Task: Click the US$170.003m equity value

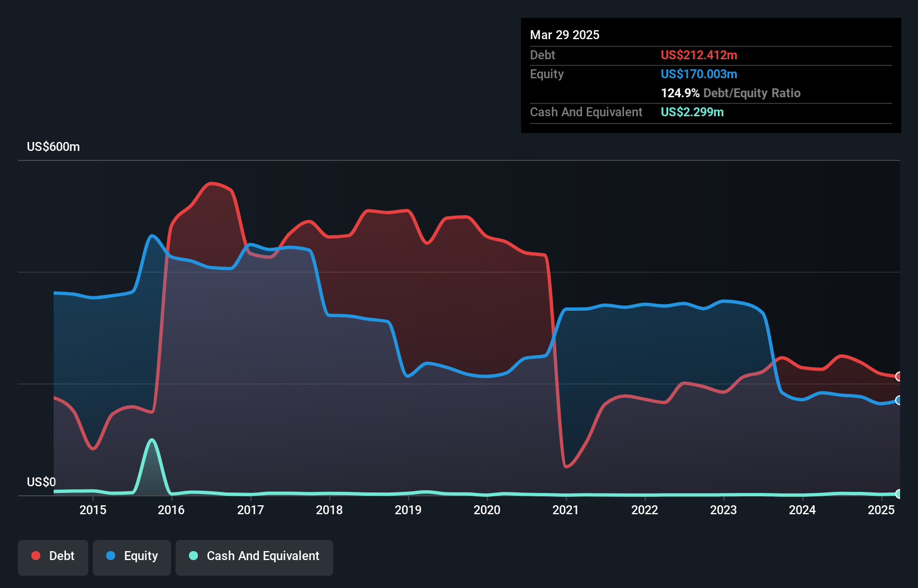Action: pyautogui.click(x=699, y=74)
